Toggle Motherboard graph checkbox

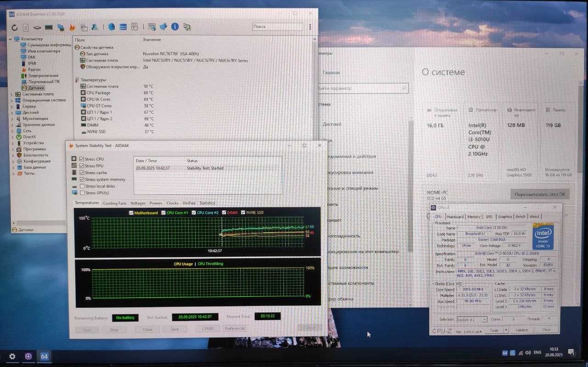coord(131,213)
